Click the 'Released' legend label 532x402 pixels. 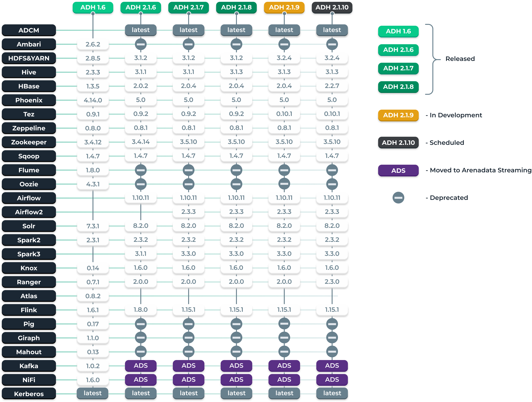460,59
